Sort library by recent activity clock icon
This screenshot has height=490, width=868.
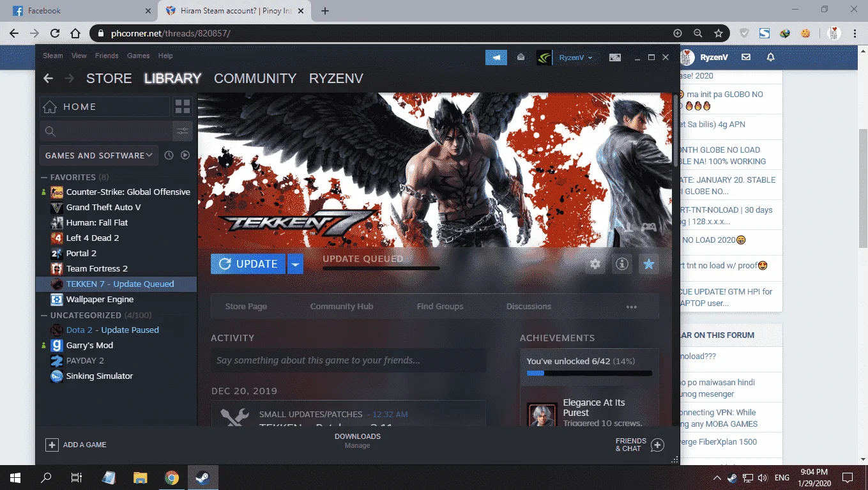tap(169, 155)
